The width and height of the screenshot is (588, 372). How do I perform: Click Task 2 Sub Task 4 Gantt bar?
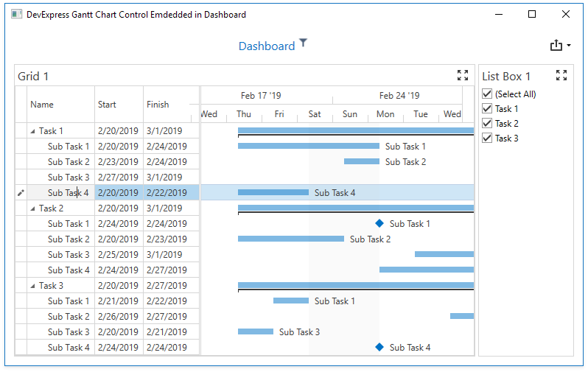point(427,270)
